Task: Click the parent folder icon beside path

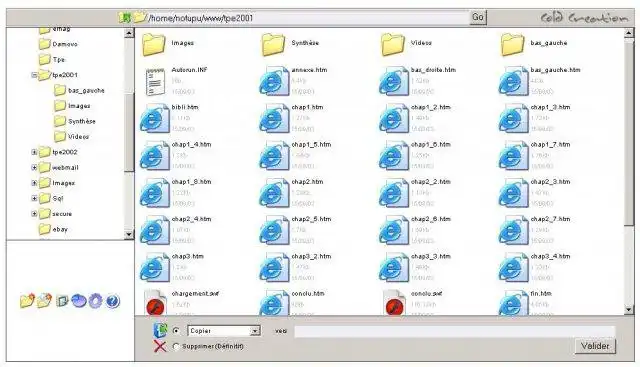Action: tap(139, 18)
